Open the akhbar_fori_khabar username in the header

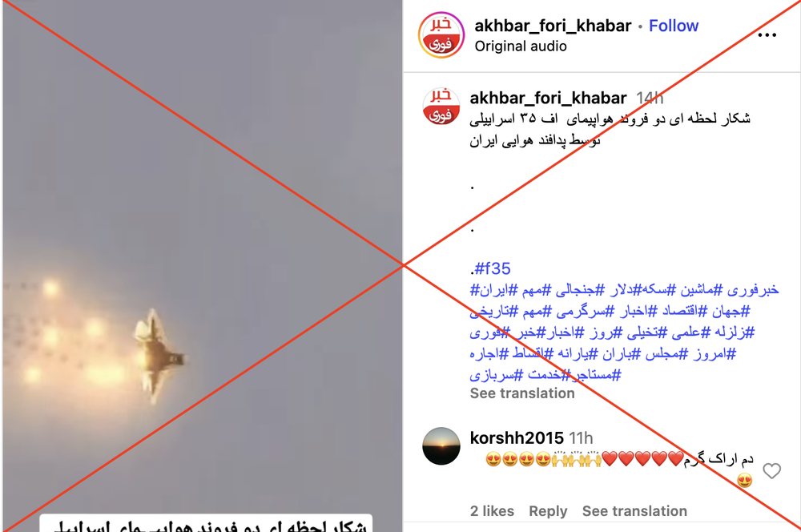[553, 26]
